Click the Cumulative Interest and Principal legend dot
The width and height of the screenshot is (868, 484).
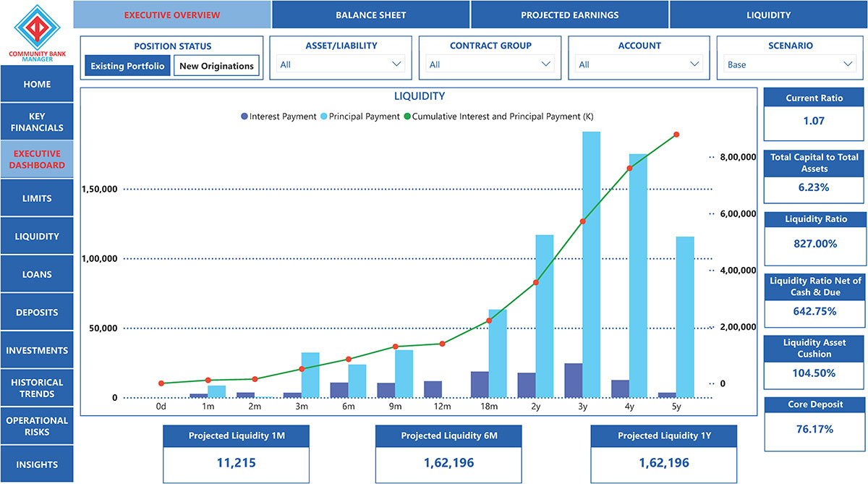[x=407, y=116]
